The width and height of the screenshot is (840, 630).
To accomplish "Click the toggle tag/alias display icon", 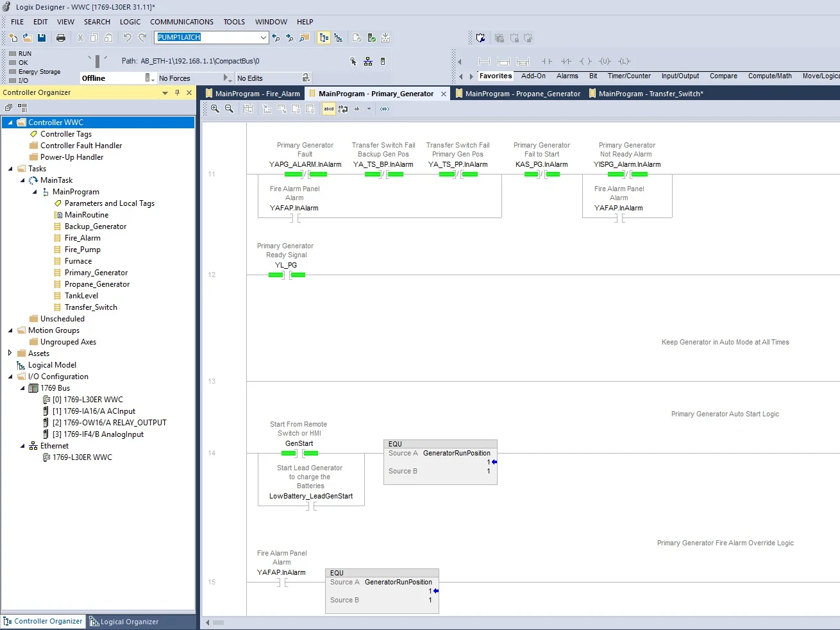I will click(x=343, y=109).
